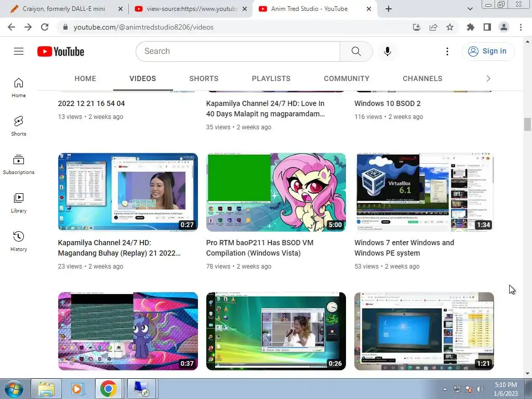Click the browser address bar URL
Screen dimensions: 532x399
click(143, 27)
